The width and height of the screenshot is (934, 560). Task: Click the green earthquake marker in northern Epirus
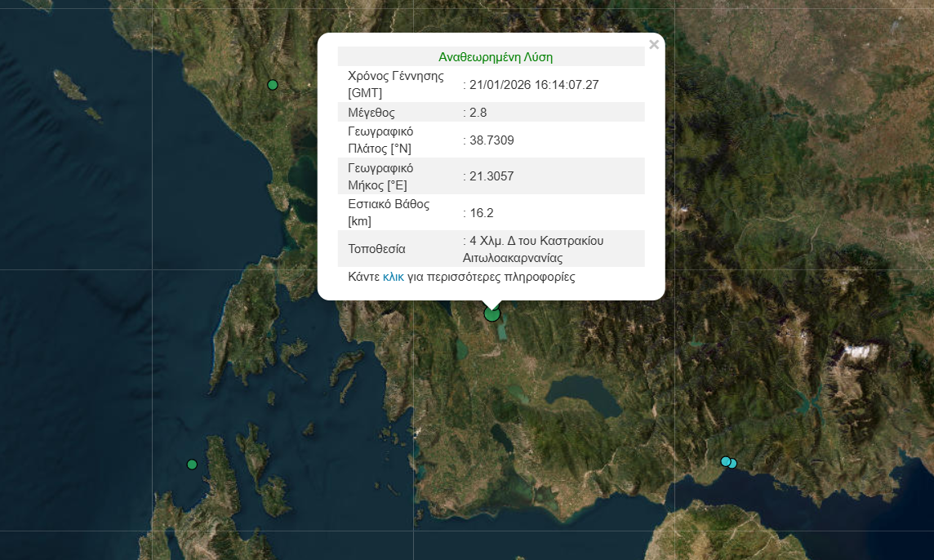[273, 85]
